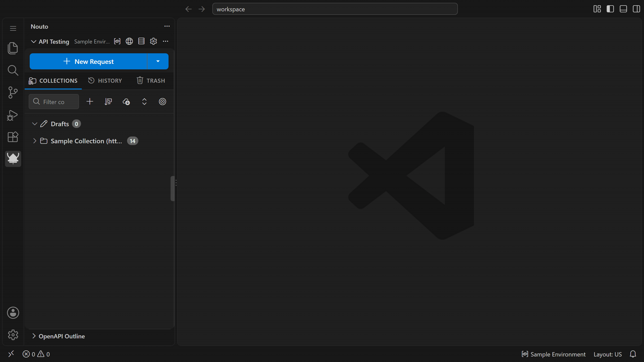The height and width of the screenshot is (362, 644).
Task: Open the Accounts profile icon
Action: coord(13,313)
